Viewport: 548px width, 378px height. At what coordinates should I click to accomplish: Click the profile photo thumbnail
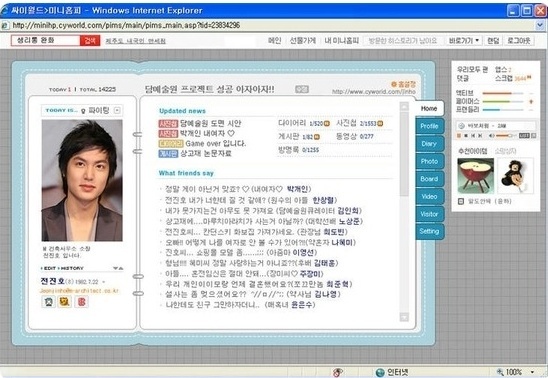(82, 180)
